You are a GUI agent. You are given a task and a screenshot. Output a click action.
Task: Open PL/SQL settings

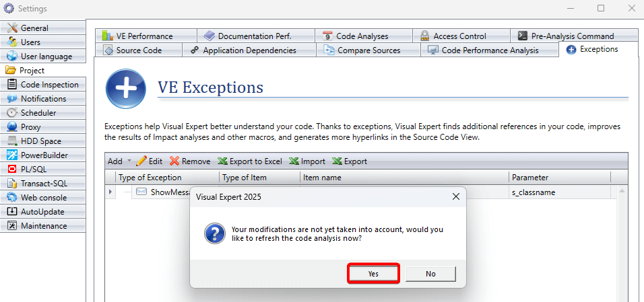[42, 169]
